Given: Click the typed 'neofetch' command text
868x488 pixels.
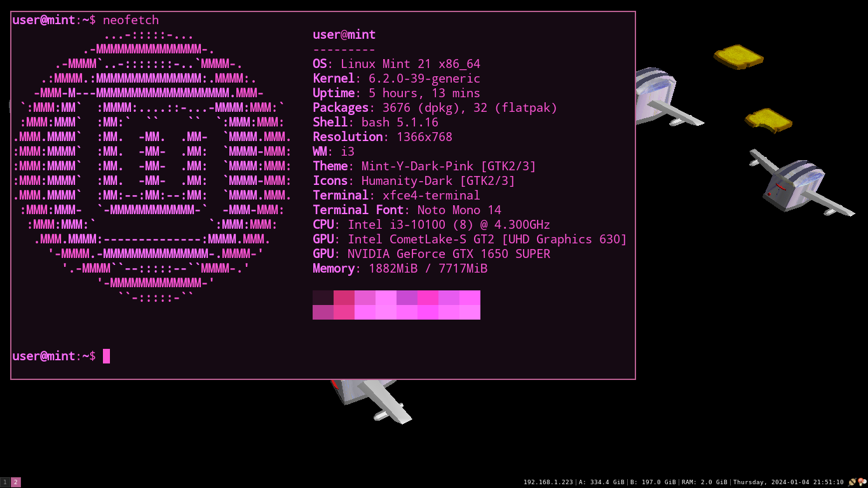Looking at the screenshot, I should 131,20.
